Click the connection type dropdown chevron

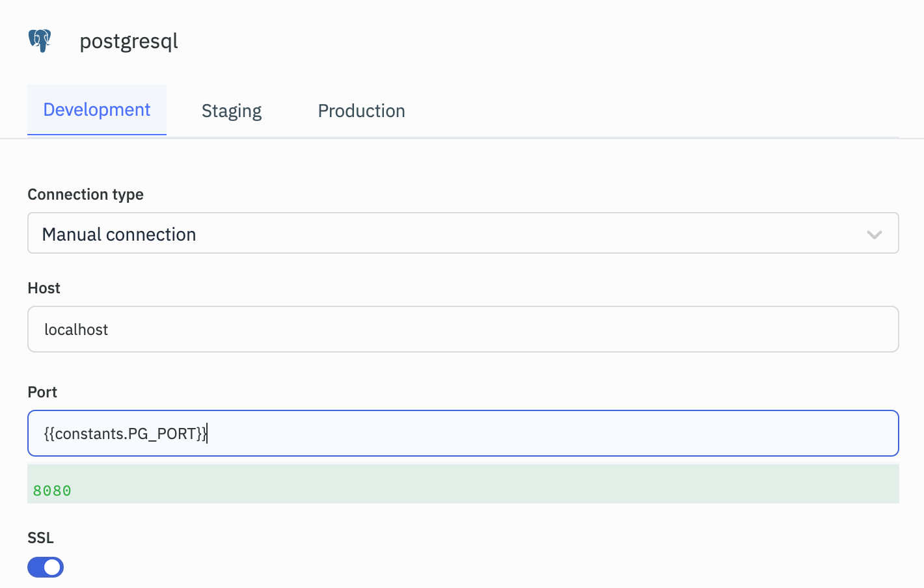click(x=875, y=235)
